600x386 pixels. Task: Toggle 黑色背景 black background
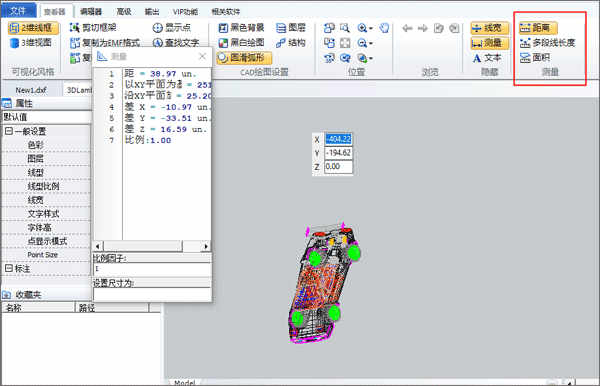pos(241,28)
